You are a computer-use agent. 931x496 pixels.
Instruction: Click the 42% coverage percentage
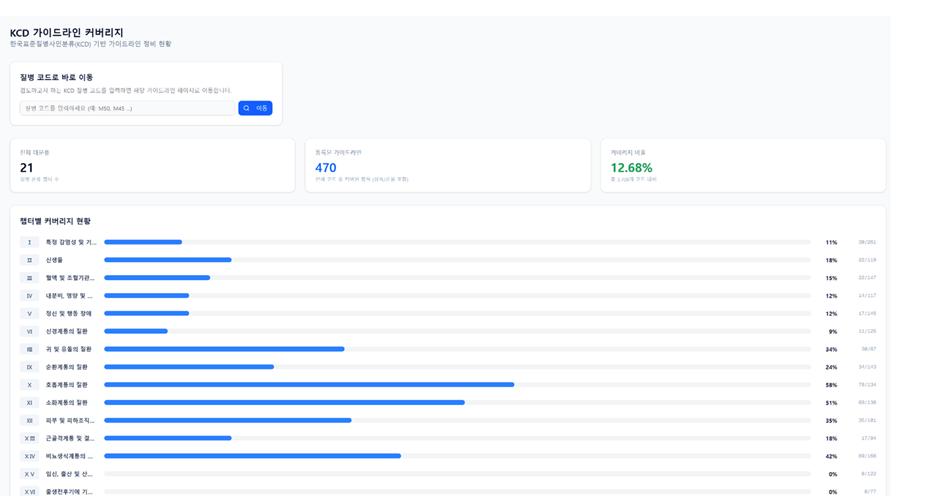pos(831,456)
